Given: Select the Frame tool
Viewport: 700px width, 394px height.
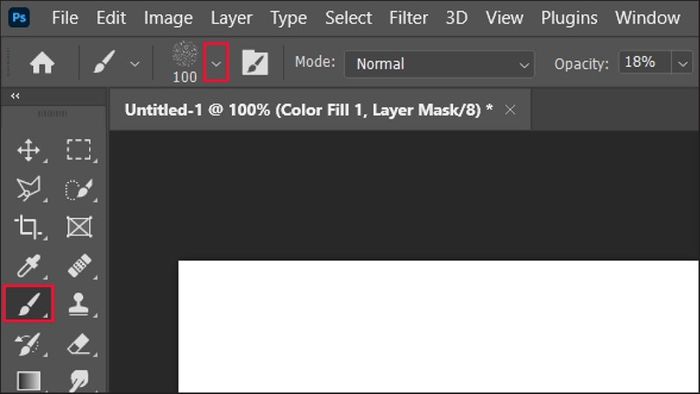Looking at the screenshot, I should [79, 227].
